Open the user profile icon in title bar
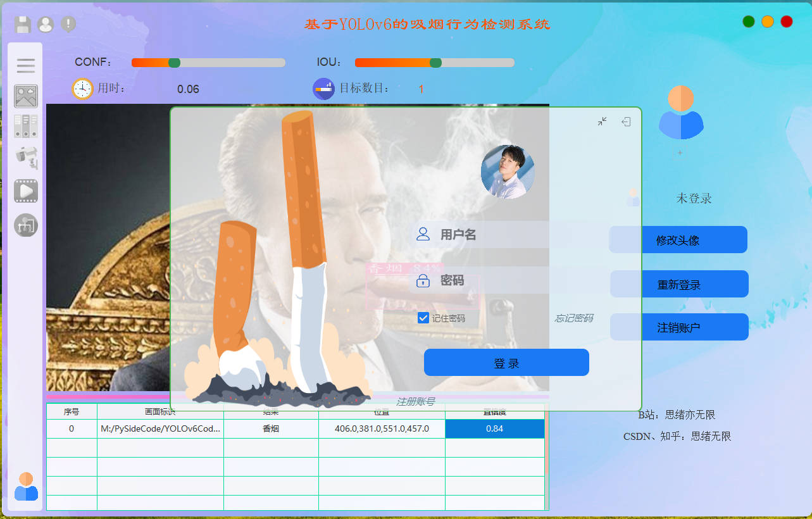This screenshot has width=812, height=519. pyautogui.click(x=46, y=25)
